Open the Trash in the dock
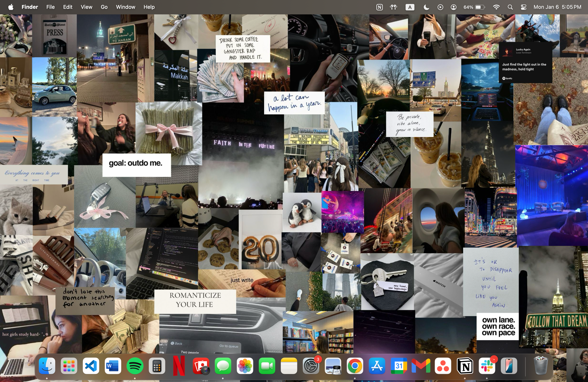This screenshot has width=588, height=382. tap(541, 365)
